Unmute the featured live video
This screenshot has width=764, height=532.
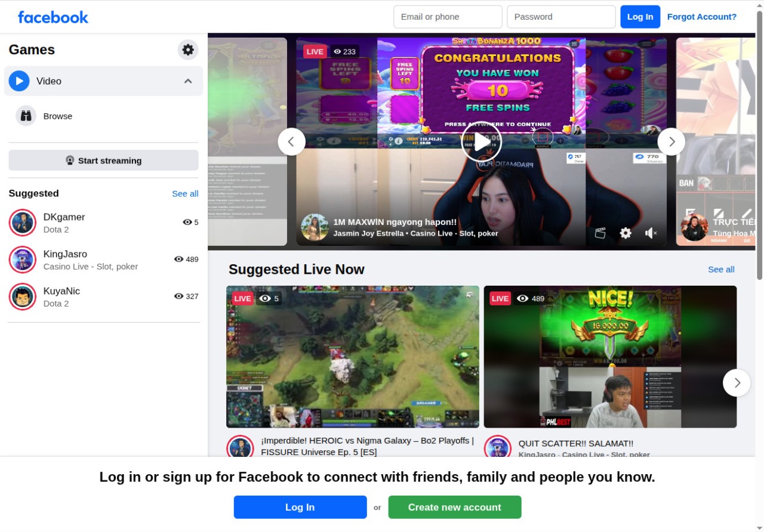coord(651,233)
